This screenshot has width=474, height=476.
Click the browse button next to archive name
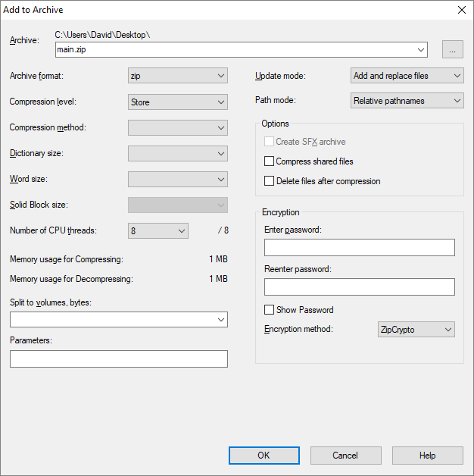[x=452, y=49]
